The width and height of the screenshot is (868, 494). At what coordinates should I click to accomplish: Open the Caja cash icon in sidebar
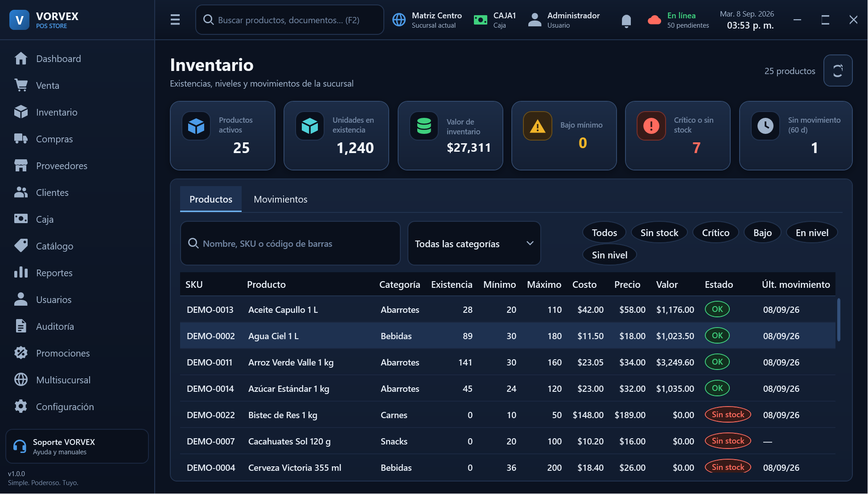click(21, 219)
